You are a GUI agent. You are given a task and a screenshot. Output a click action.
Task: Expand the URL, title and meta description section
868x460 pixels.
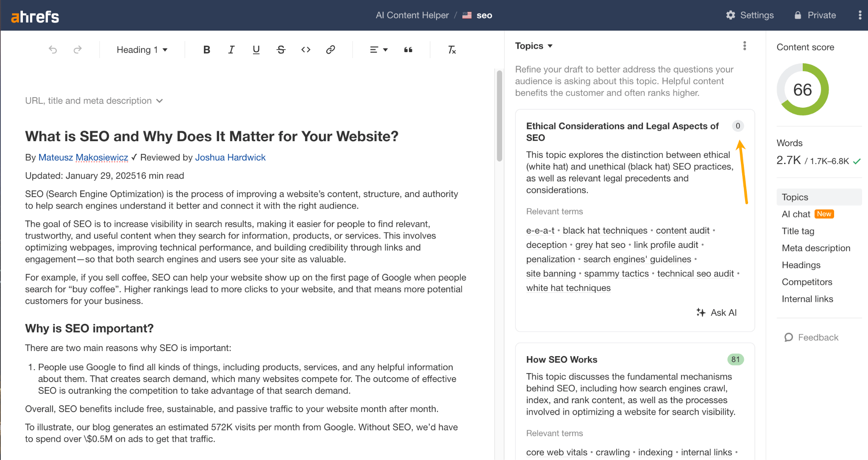tap(94, 100)
